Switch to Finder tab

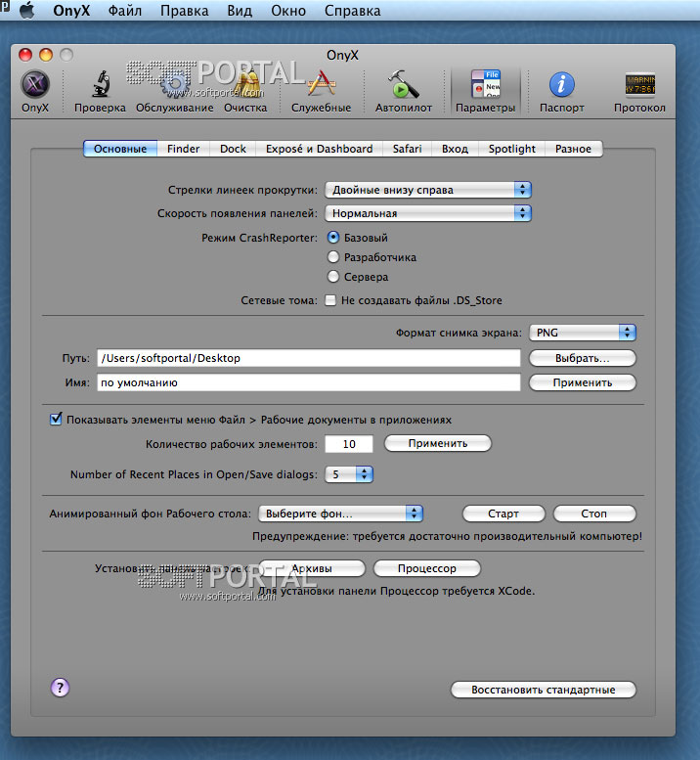(x=183, y=149)
